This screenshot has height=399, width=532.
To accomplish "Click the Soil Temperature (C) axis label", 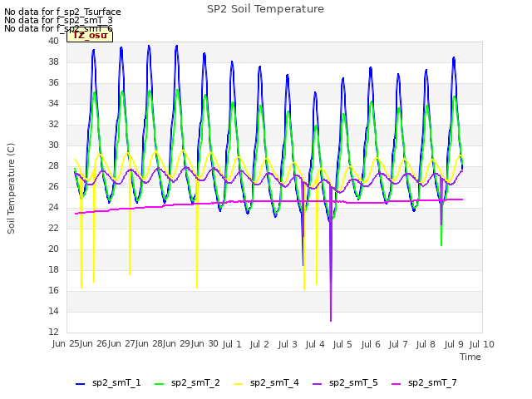I will [x=11, y=189].
